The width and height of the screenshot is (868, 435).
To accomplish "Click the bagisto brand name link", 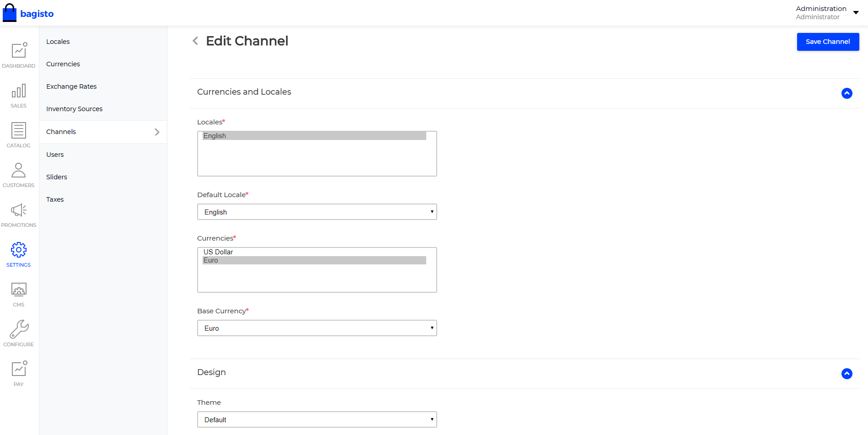I will pos(37,14).
